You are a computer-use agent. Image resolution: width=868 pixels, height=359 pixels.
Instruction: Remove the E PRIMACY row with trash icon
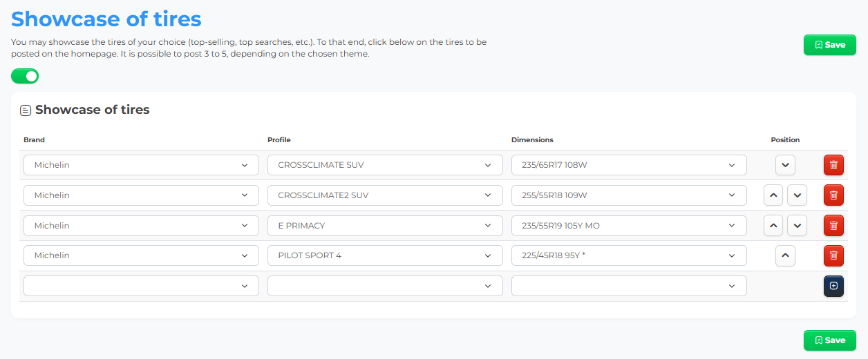pos(833,226)
